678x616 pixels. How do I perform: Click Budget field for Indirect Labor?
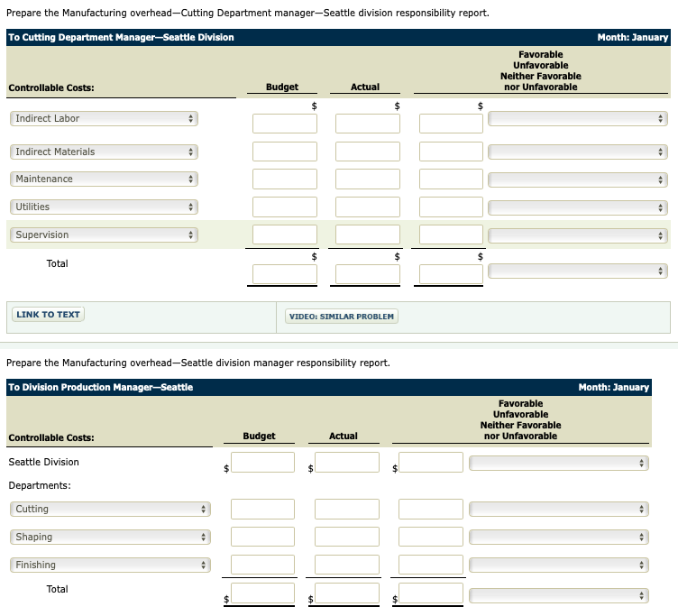pyautogui.click(x=285, y=124)
